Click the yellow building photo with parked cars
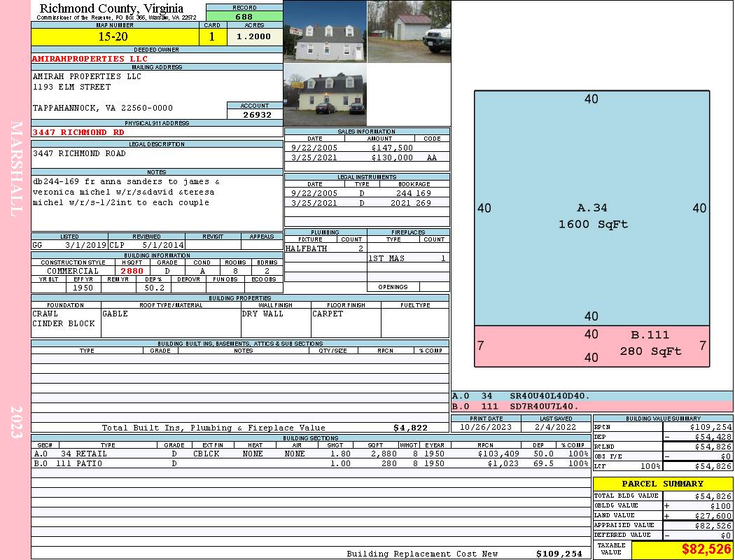 coord(325,94)
